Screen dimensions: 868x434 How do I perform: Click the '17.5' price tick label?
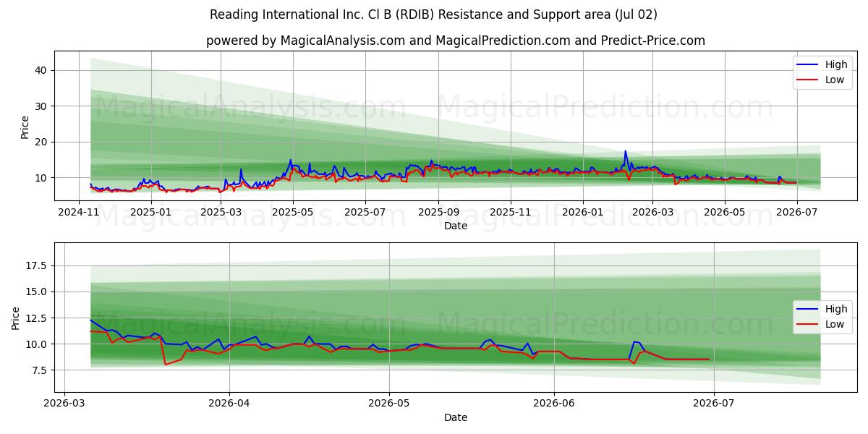pyautogui.click(x=38, y=265)
